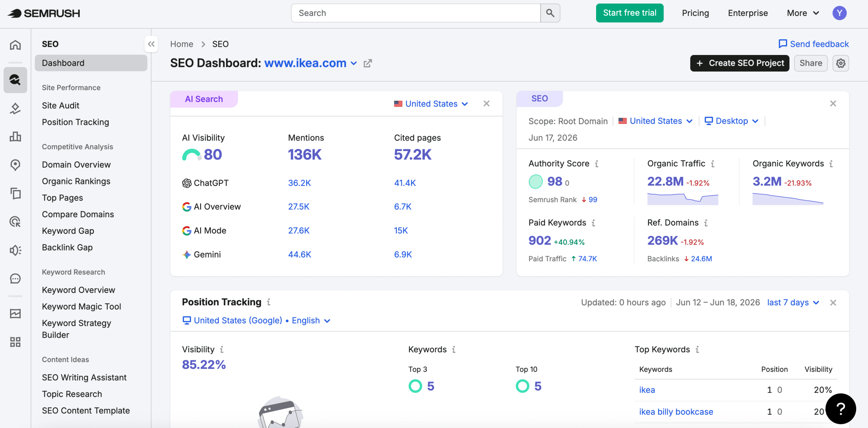Open AI Overview cited pages 6.7K
The height and width of the screenshot is (428, 868).
pyautogui.click(x=402, y=207)
